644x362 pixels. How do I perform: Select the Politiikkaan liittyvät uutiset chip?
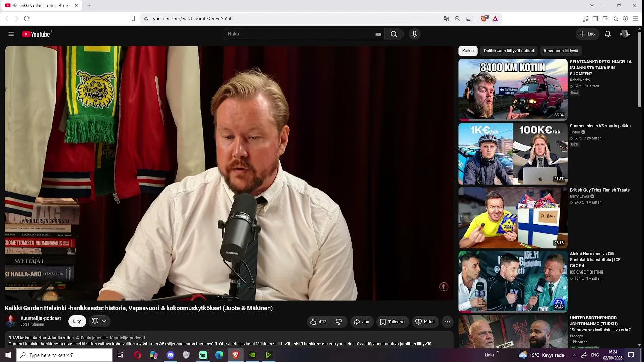509,51
